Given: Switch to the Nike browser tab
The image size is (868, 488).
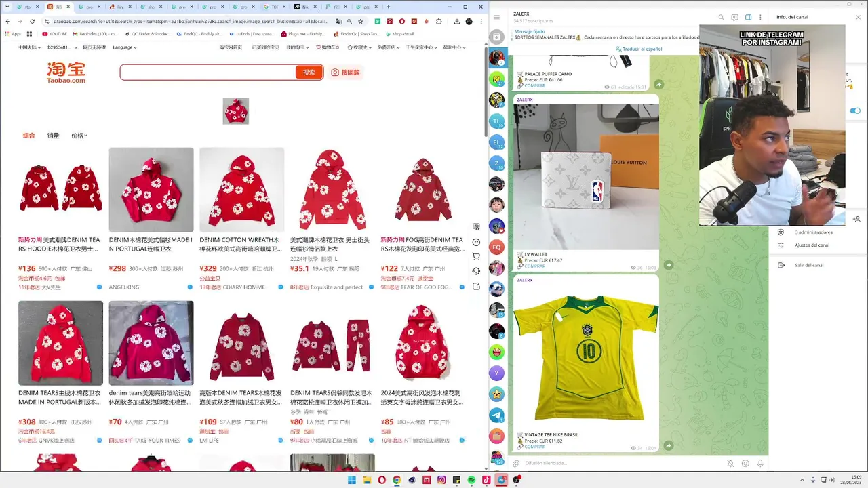Looking at the screenshot, I should click(304, 7).
